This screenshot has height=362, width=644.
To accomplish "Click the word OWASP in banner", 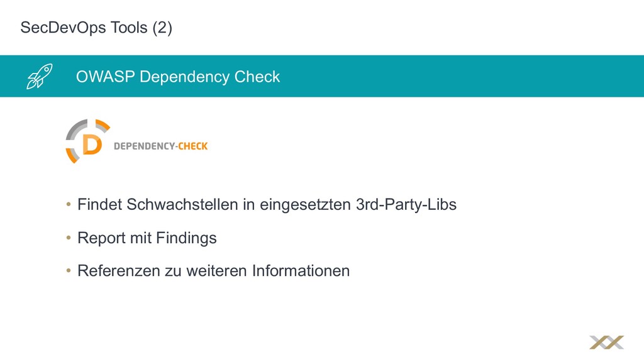I will [106, 77].
